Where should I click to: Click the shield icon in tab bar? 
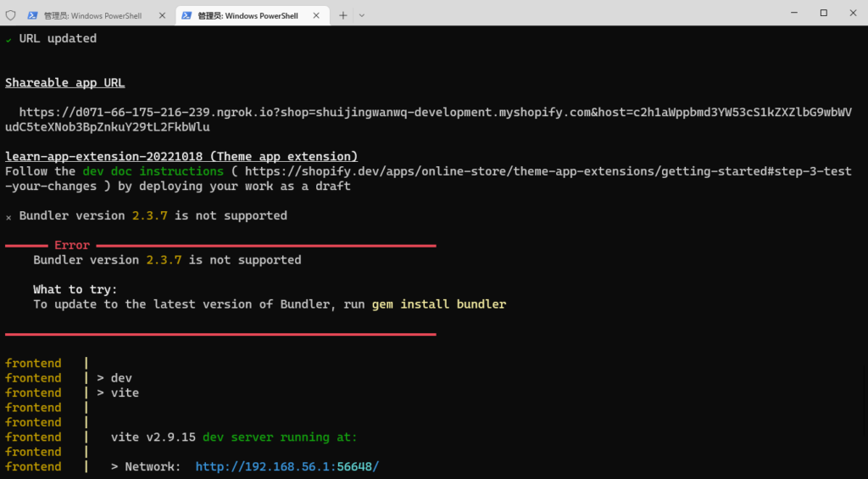(x=10, y=15)
